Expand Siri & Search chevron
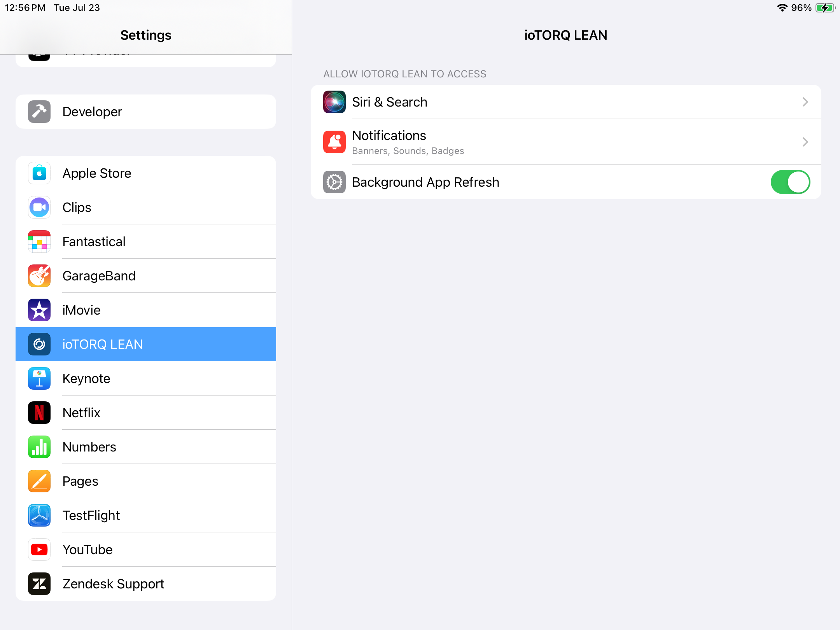This screenshot has width=840, height=630. 805,102
